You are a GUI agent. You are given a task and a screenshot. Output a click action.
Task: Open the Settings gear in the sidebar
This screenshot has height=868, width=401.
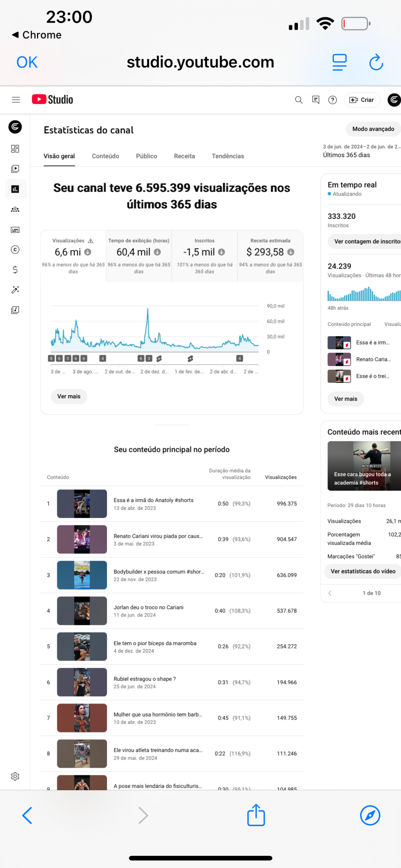(15, 776)
